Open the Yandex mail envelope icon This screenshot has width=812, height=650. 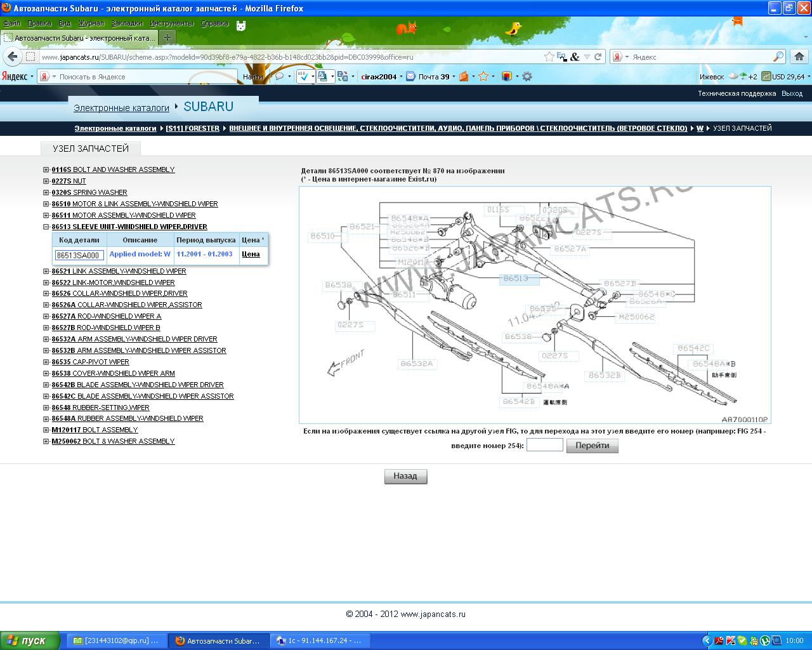410,76
